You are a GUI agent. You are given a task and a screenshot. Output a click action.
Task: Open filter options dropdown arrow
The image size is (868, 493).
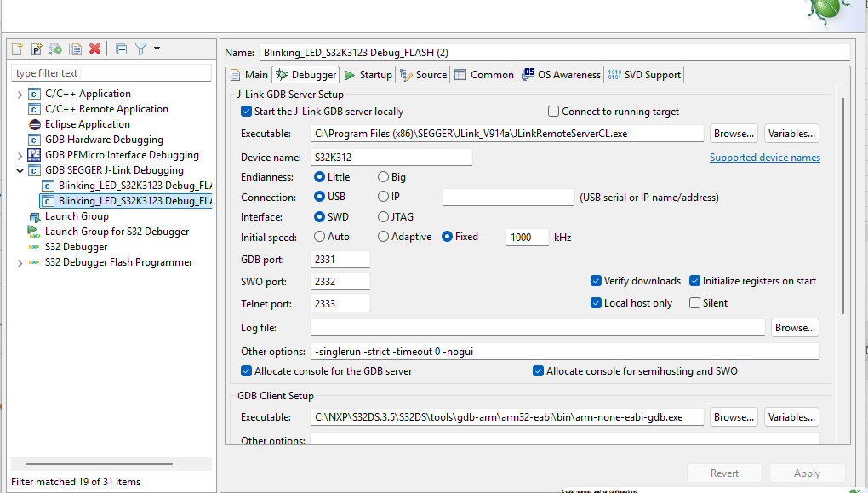(x=157, y=49)
